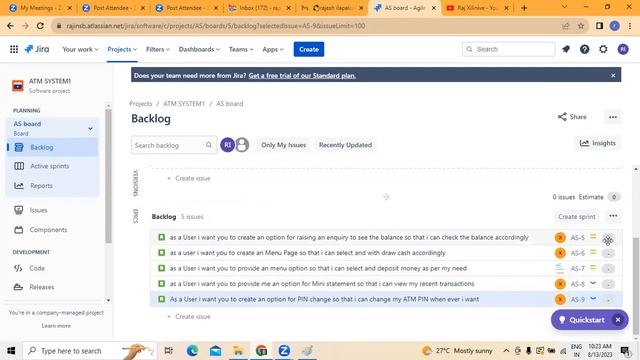640x360 pixels.
Task: Expand the AS board switcher
Action: 90,129
